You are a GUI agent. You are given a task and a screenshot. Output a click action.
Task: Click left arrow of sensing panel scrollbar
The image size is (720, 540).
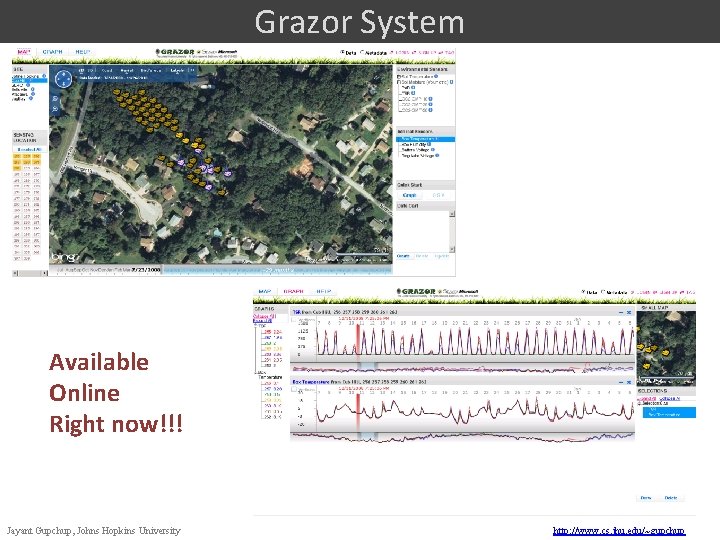coord(15,273)
